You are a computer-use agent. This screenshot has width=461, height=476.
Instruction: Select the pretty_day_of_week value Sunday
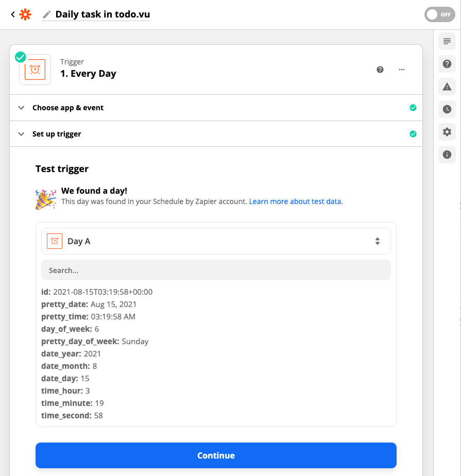click(x=135, y=342)
